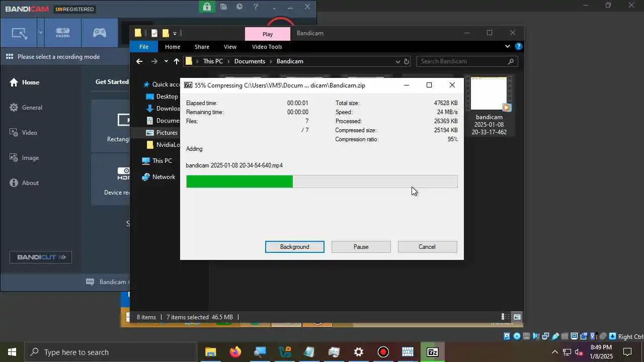This screenshot has height=362, width=644.
Task: Select Desktop in Explorer navigation pane
Action: [x=162, y=97]
